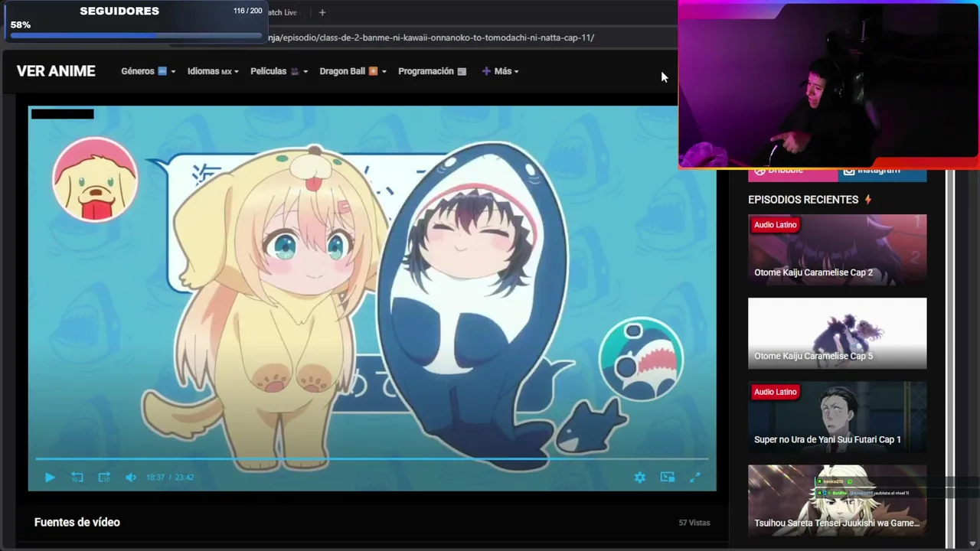Open Super no Ura de Yani Suu Futari Cap 1
Screen dimensions: 980x551
837,416
